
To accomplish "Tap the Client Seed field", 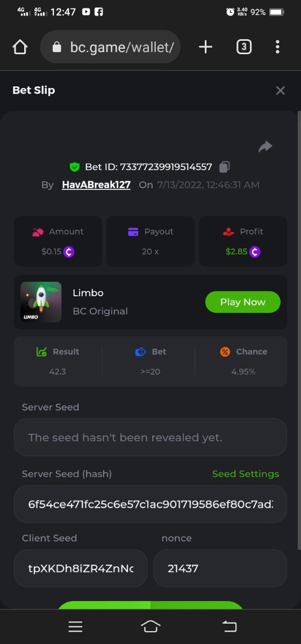I will (x=81, y=568).
